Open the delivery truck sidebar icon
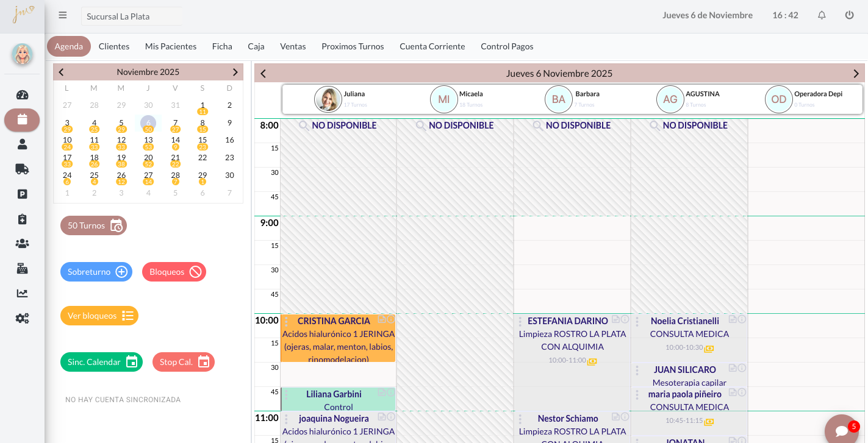 (x=23, y=169)
